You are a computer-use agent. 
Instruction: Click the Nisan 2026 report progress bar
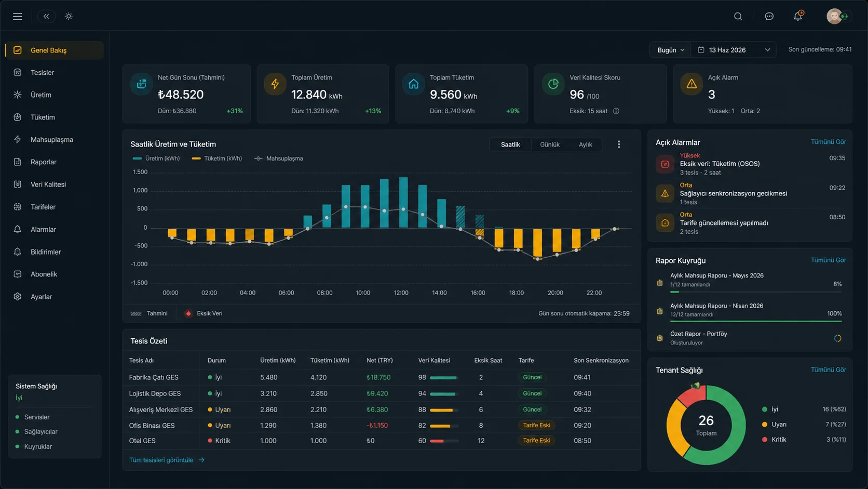tap(756, 322)
